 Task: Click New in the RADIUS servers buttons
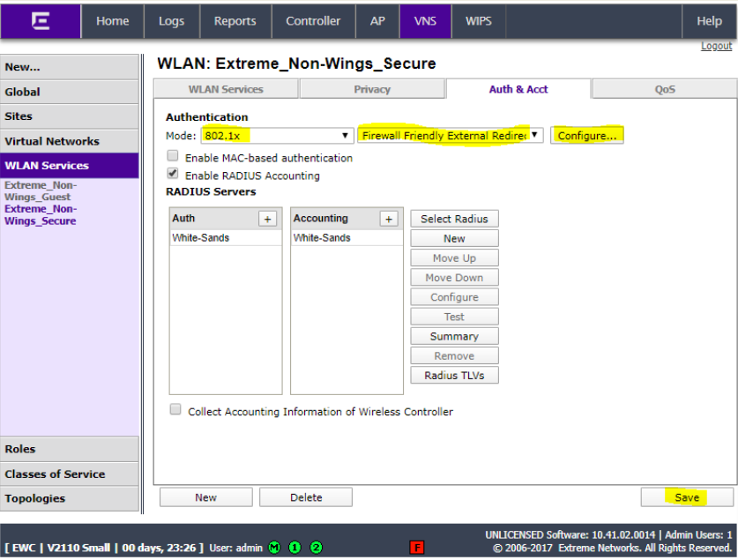pyautogui.click(x=454, y=239)
